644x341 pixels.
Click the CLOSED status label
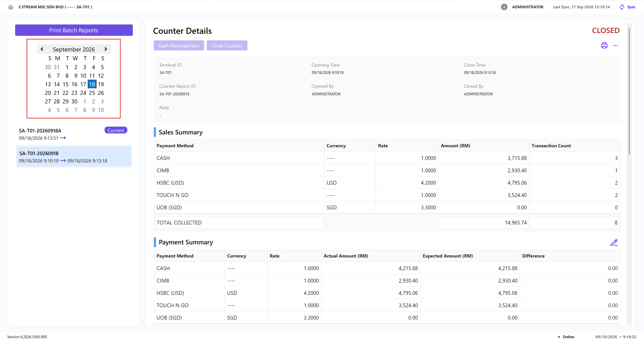pos(606,31)
